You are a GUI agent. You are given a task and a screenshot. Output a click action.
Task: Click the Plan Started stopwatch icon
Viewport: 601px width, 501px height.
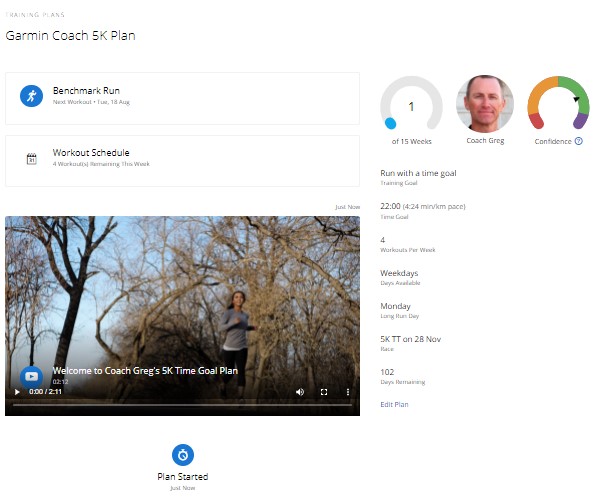[x=183, y=455]
